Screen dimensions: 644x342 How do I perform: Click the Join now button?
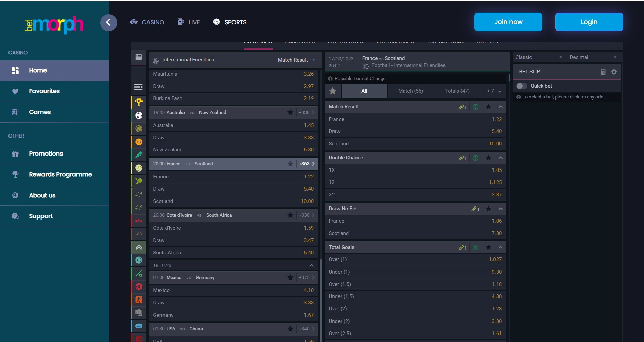click(508, 22)
